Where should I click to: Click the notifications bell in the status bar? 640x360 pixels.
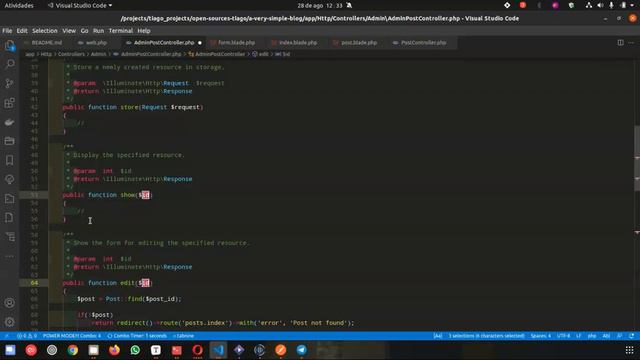pos(632,336)
